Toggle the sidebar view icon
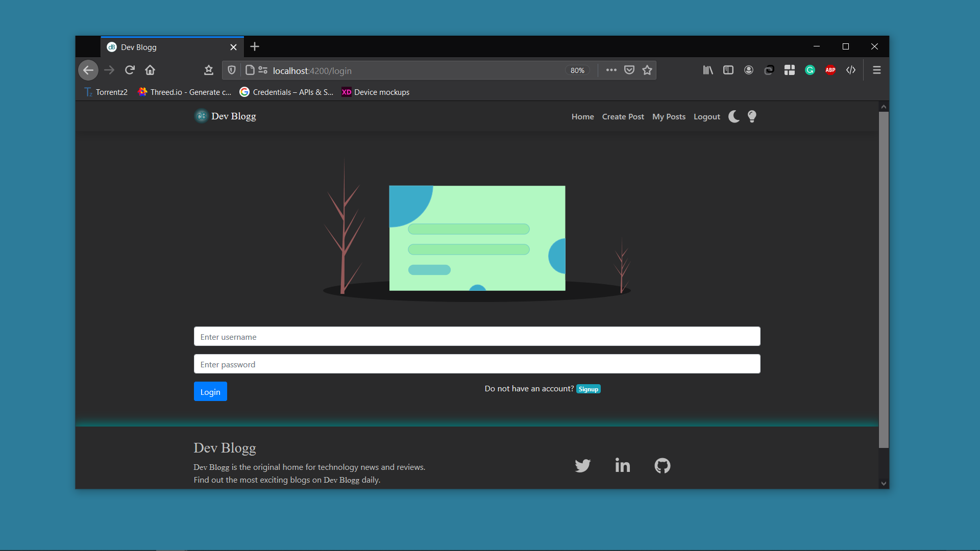 click(x=728, y=70)
